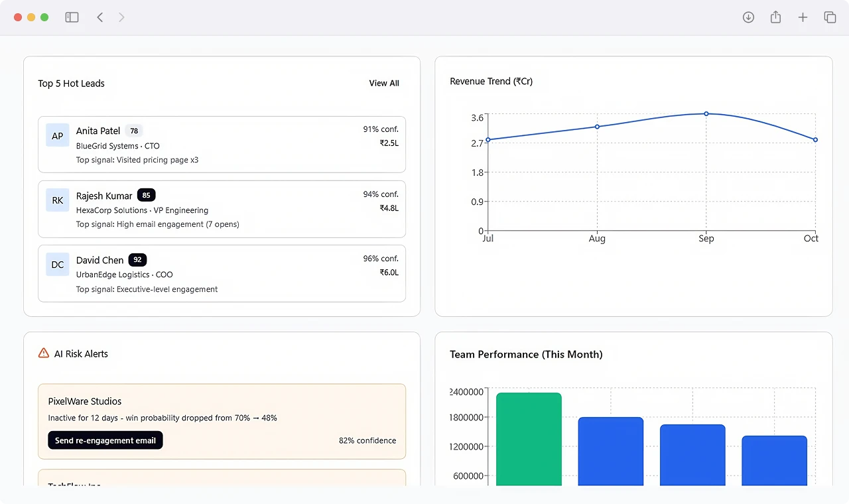849x504 pixels.
Task: Click 'BlueGrid Systems · CTO' text
Action: 118,146
